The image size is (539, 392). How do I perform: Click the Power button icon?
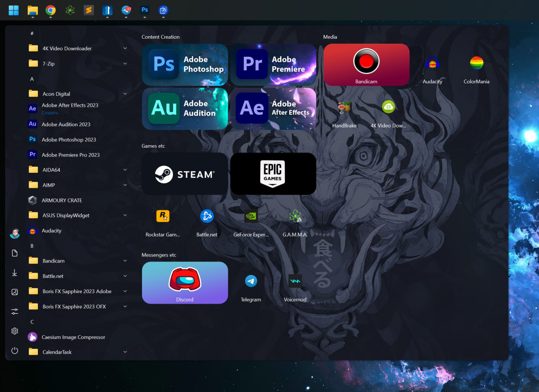click(15, 350)
